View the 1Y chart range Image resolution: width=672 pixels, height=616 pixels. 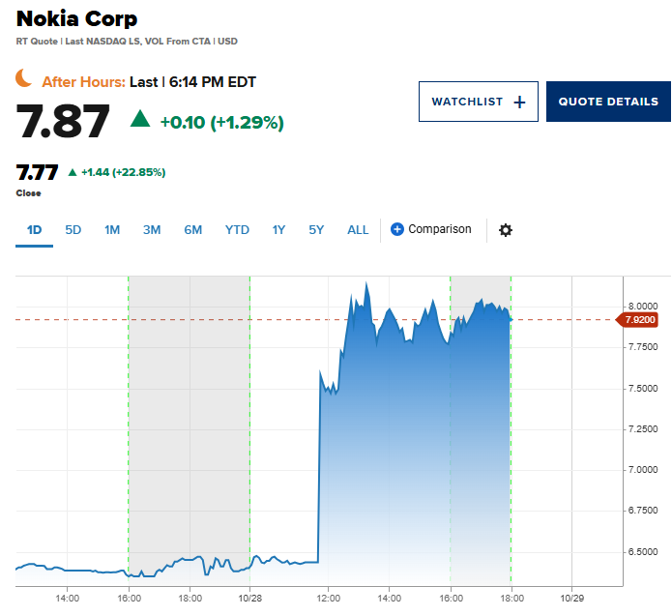click(x=278, y=230)
